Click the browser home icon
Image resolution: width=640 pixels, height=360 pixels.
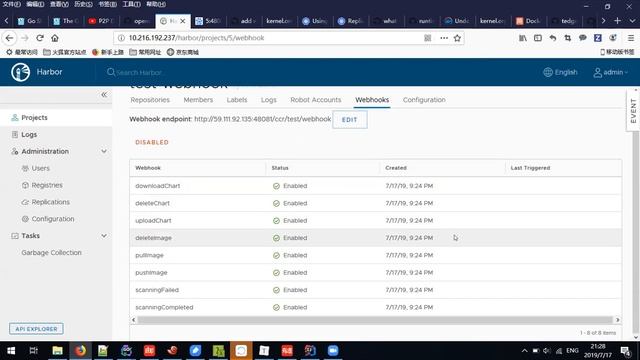[x=55, y=38]
